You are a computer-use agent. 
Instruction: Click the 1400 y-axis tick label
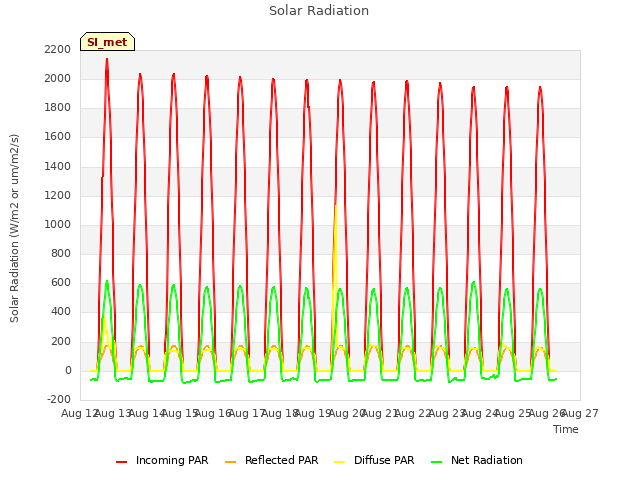58,166
